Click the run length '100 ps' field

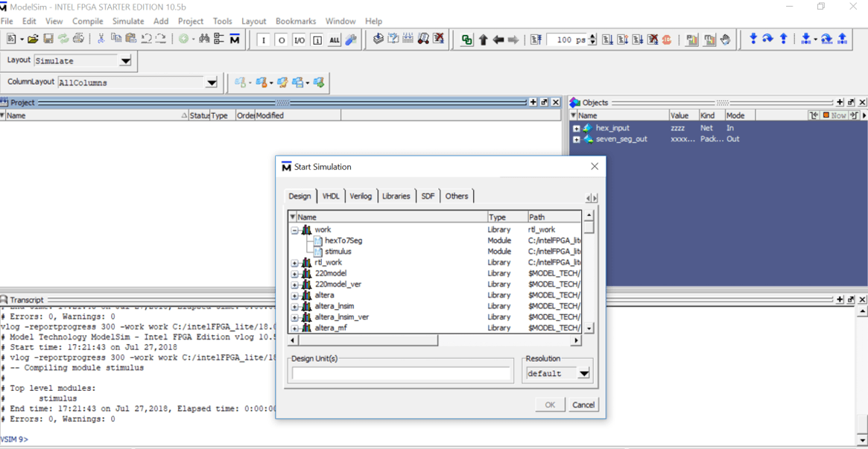point(566,39)
